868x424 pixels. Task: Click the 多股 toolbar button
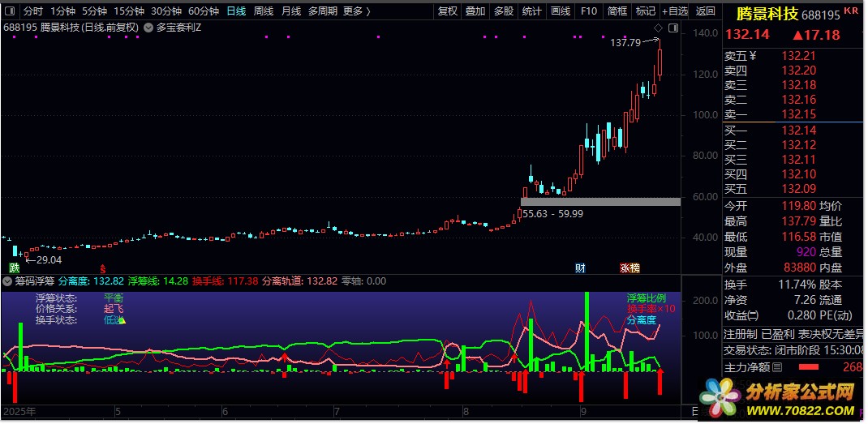click(503, 11)
